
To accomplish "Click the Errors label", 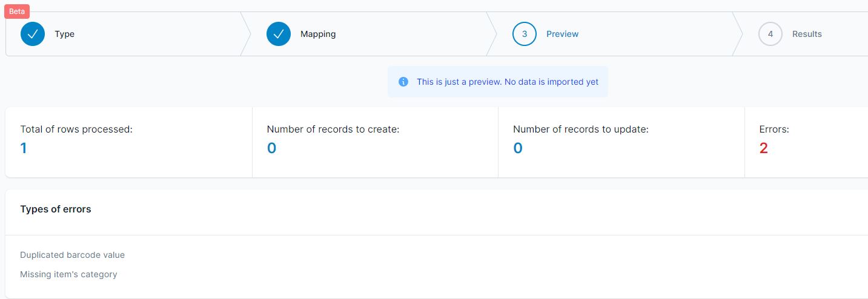I will (774, 129).
